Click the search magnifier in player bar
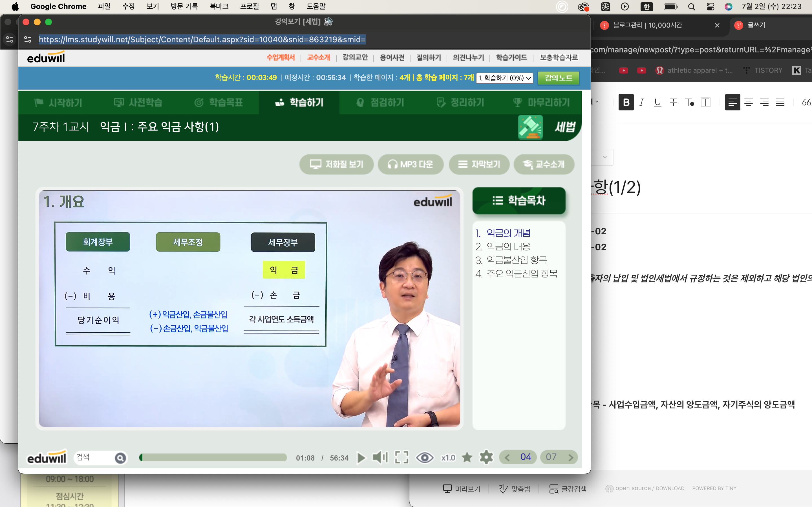Screen dimensions: 812x507 pos(120,458)
